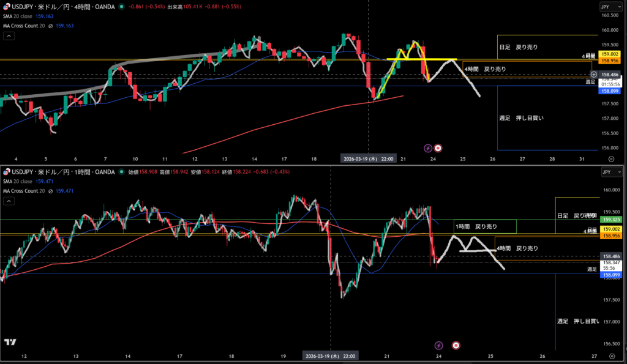627x364 pixels.
Task: Click the blue 158.099 price label on upper axis
Action: click(x=610, y=91)
